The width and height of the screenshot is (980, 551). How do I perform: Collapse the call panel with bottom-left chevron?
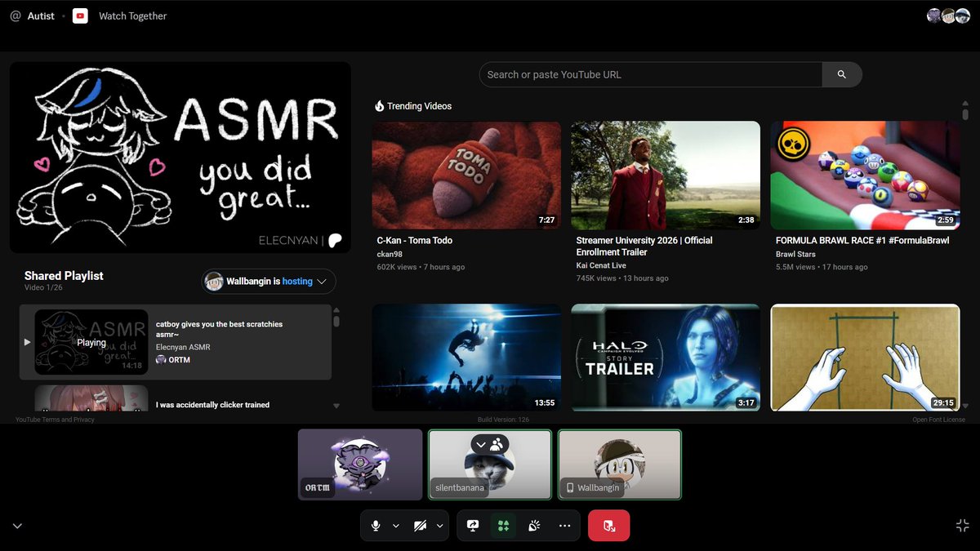click(x=17, y=526)
